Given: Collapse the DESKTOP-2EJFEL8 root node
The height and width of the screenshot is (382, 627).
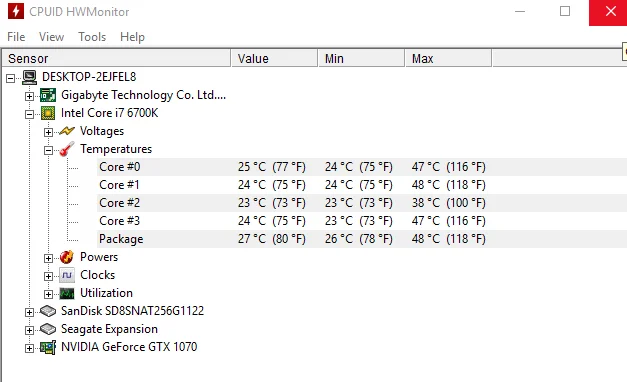Looking at the screenshot, I should click(10, 78).
